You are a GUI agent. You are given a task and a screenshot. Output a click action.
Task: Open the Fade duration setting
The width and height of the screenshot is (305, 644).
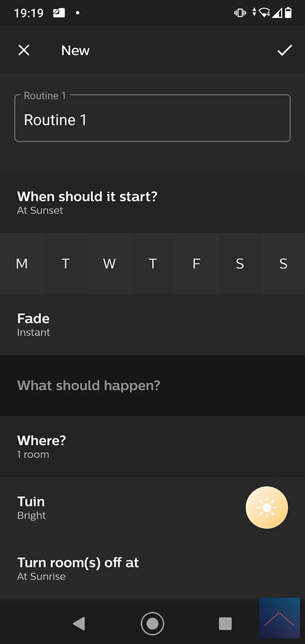(x=152, y=324)
